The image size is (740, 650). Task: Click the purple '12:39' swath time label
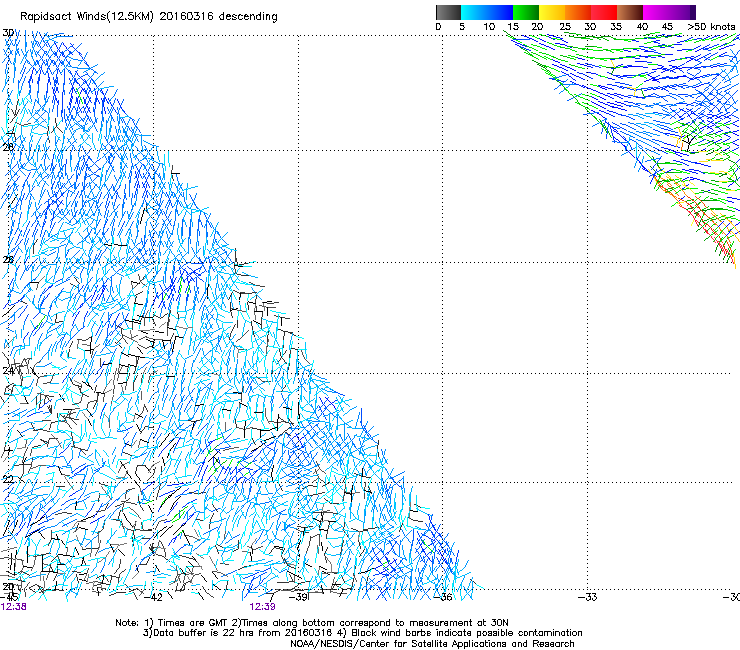click(x=262, y=607)
